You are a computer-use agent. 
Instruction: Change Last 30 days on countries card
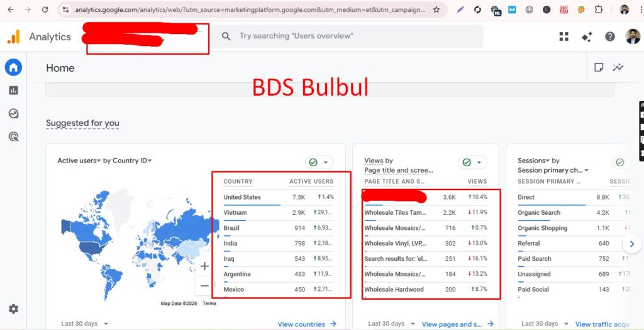[85, 324]
